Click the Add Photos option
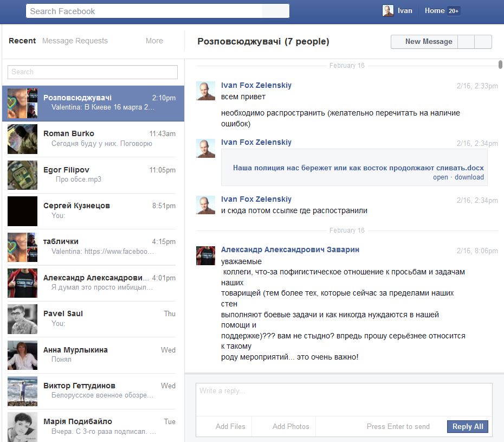 (x=290, y=426)
